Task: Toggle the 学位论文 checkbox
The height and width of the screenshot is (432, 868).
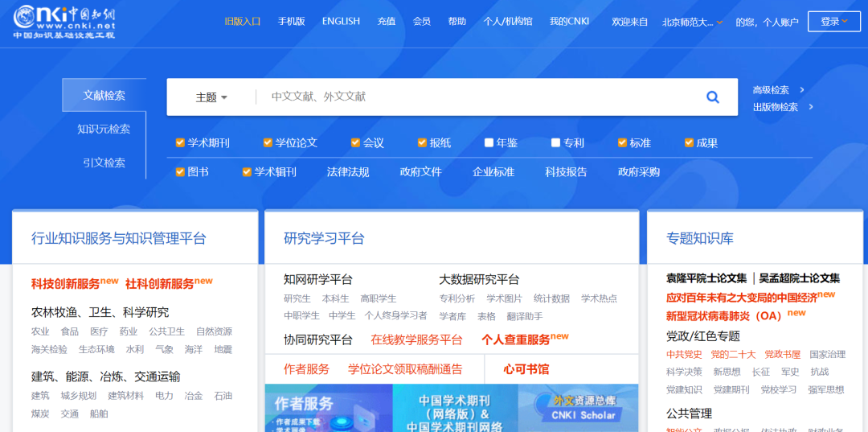Action: (x=268, y=143)
